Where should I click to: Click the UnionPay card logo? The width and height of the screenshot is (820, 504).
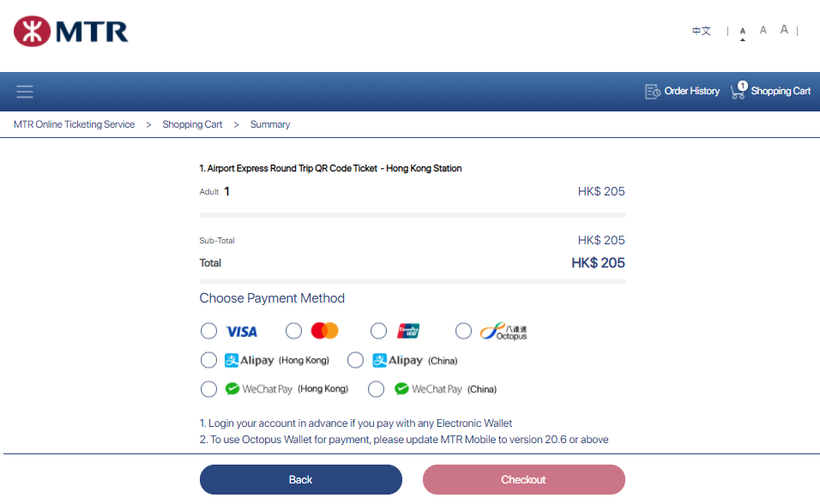tap(409, 330)
